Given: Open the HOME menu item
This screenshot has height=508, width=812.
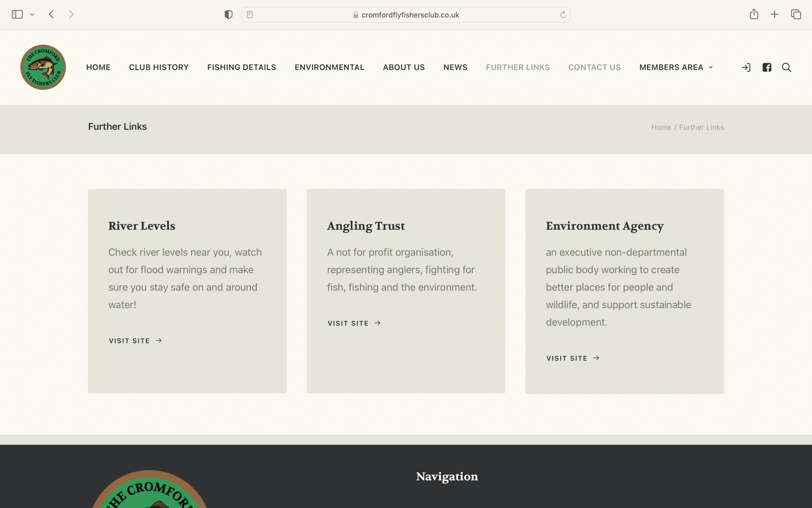Looking at the screenshot, I should (98, 67).
